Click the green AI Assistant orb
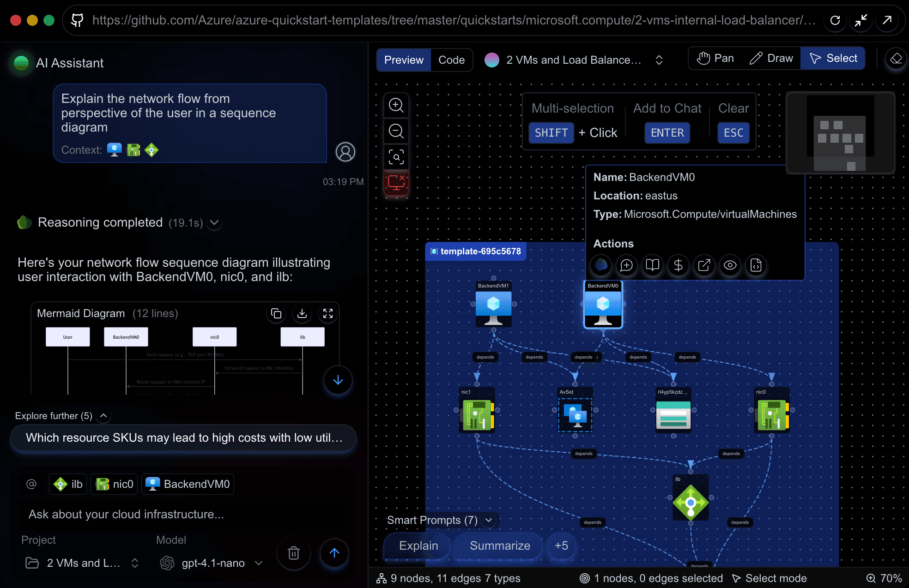 tap(21, 63)
